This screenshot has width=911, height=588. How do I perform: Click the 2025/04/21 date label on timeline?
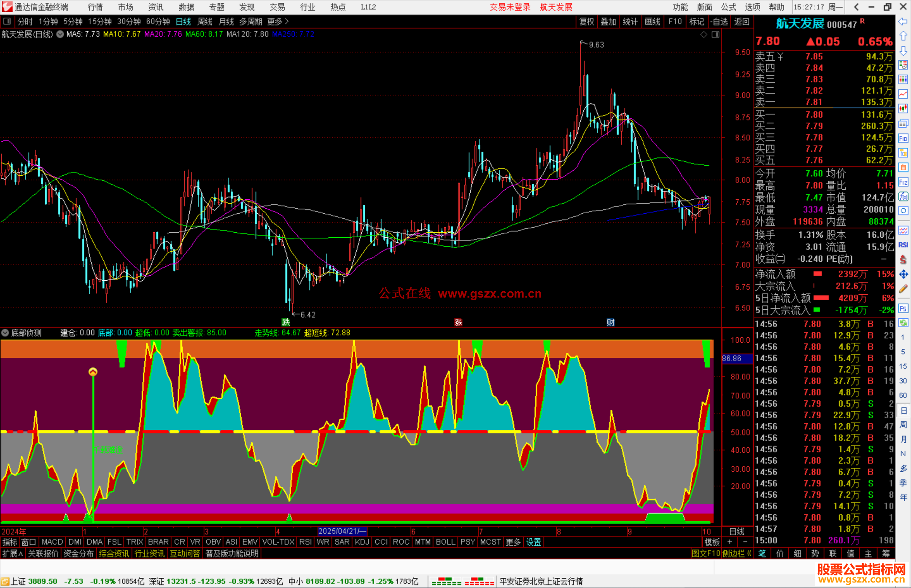(342, 531)
